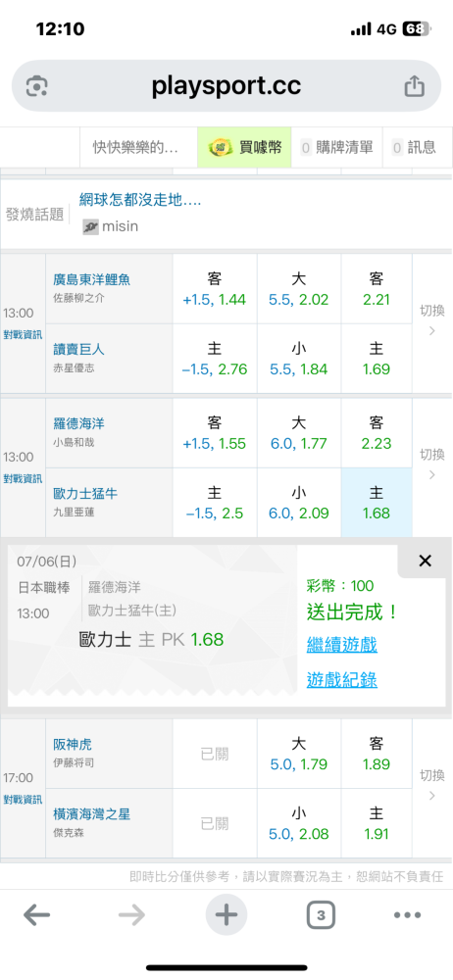Expand 切換 for the 羅德 vs 歐力士 match
The width and height of the screenshot is (453, 980).
431,465
